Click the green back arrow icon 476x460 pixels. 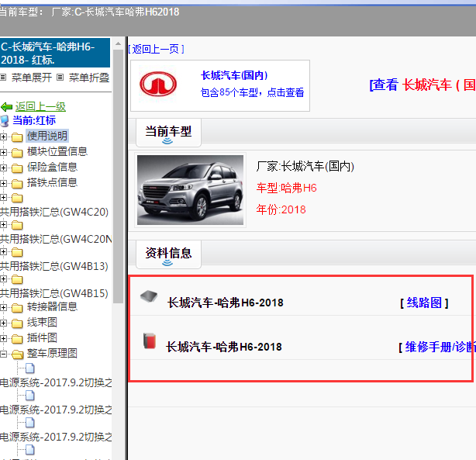(x=6, y=107)
